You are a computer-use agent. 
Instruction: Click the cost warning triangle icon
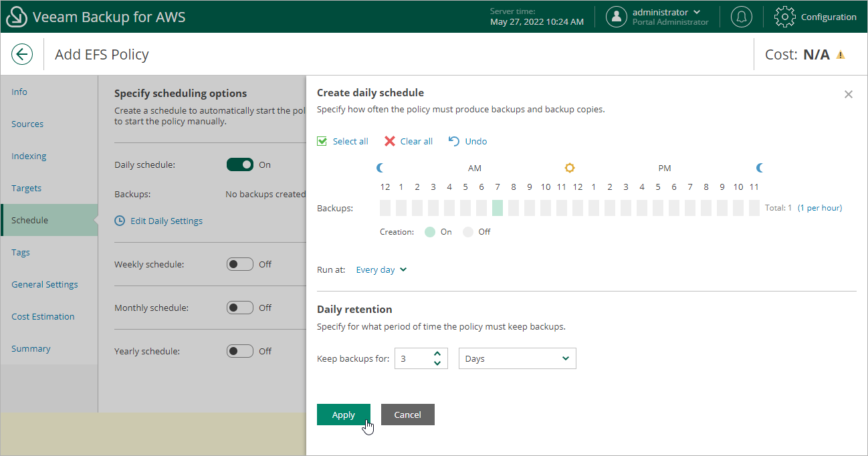coord(841,55)
